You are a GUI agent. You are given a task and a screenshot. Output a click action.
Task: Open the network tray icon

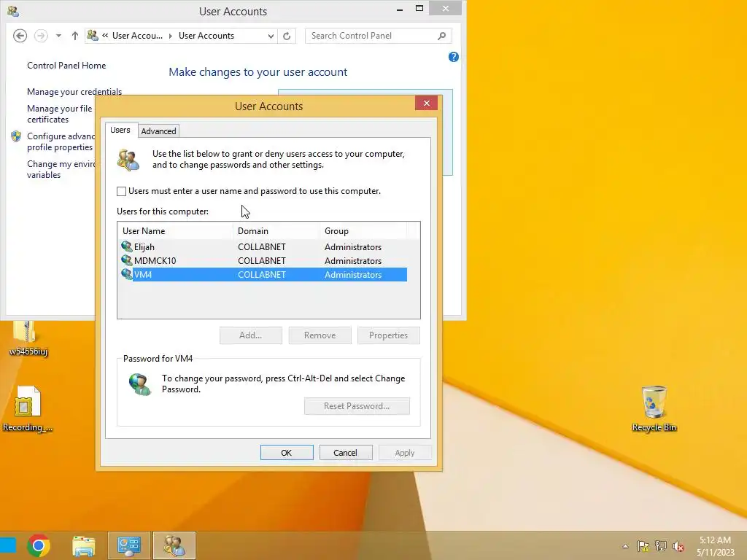point(661,546)
